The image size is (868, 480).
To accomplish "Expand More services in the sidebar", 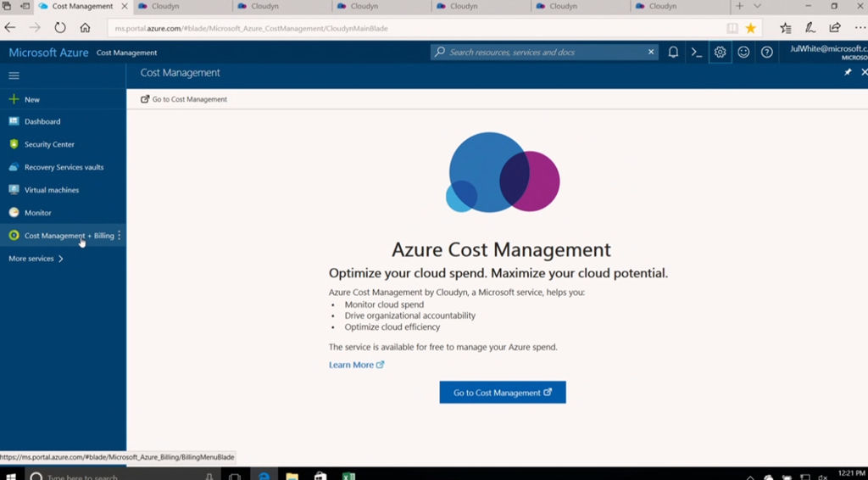I will click(36, 259).
